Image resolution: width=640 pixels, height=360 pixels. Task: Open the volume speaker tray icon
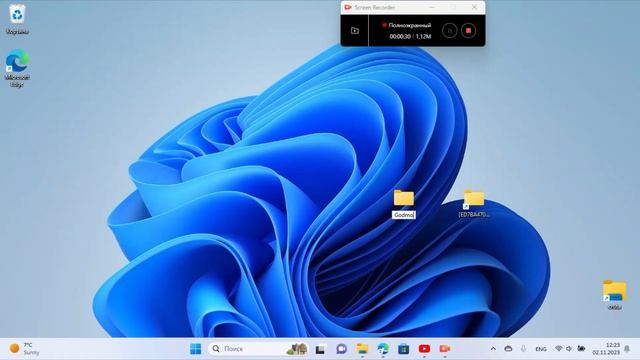(x=569, y=349)
